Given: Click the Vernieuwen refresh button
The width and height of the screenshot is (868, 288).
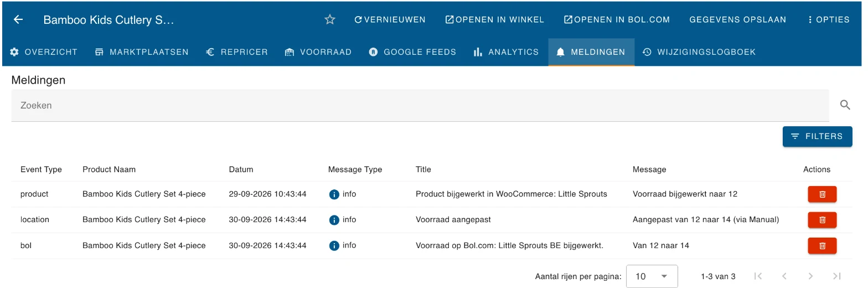Looking at the screenshot, I should (x=390, y=19).
